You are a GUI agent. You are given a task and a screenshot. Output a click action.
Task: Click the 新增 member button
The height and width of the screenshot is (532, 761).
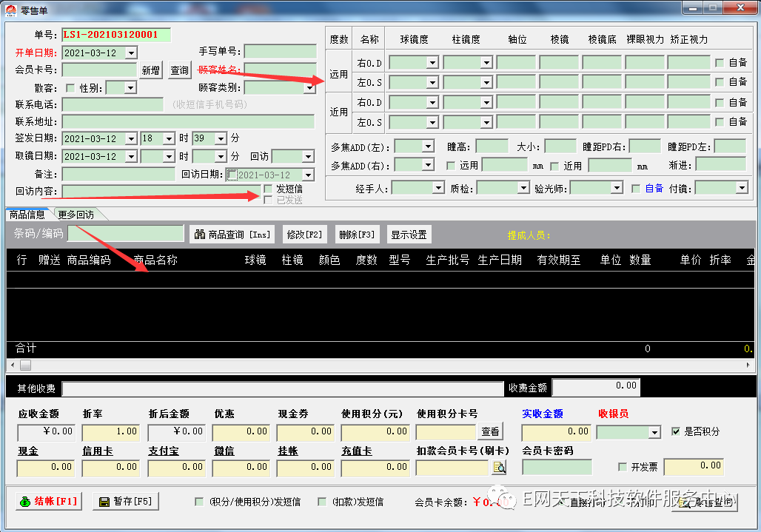(150, 70)
